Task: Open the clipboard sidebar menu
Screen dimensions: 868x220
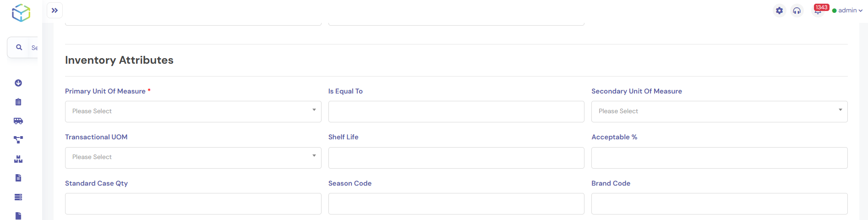Action: [x=18, y=102]
